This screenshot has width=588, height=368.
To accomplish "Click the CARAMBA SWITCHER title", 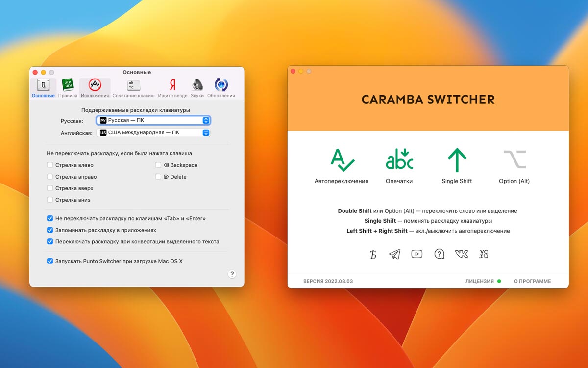I will [428, 100].
